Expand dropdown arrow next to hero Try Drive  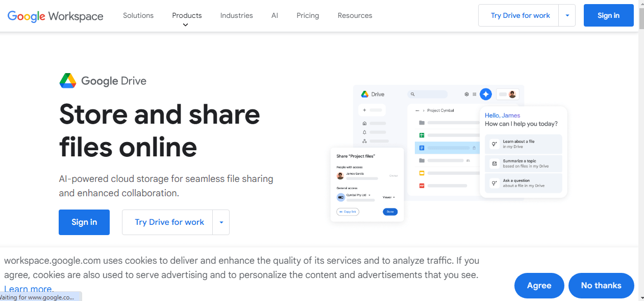pyautogui.click(x=221, y=222)
